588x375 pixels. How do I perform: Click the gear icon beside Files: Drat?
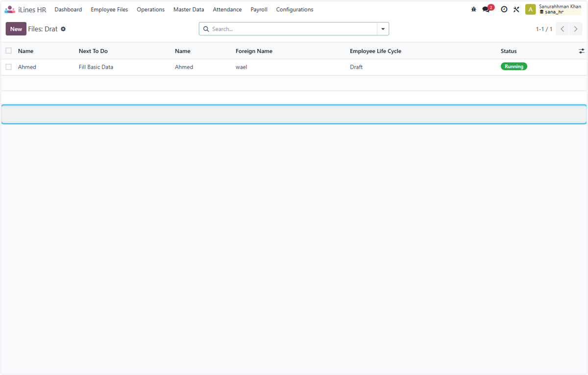pos(63,29)
